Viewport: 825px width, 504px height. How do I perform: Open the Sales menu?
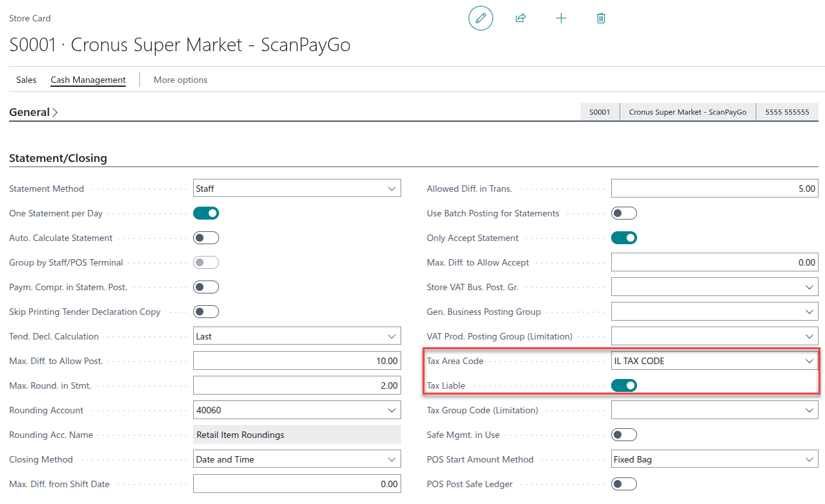coord(27,80)
